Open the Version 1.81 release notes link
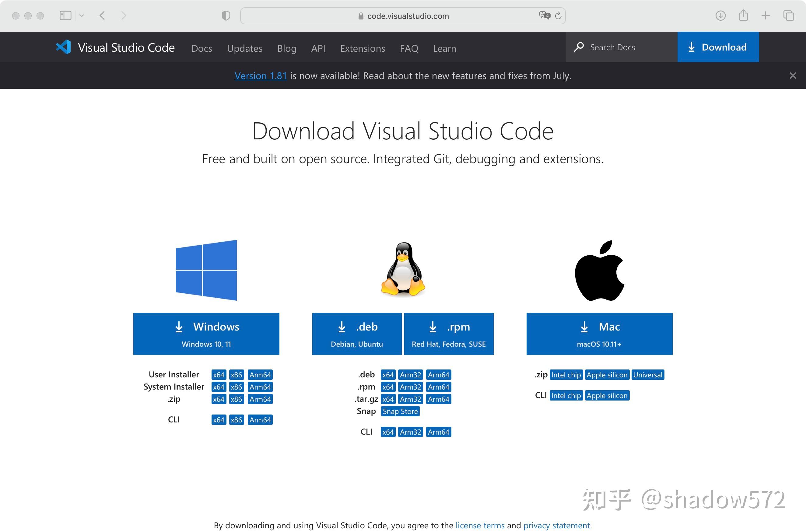This screenshot has width=806, height=532. pyautogui.click(x=261, y=76)
